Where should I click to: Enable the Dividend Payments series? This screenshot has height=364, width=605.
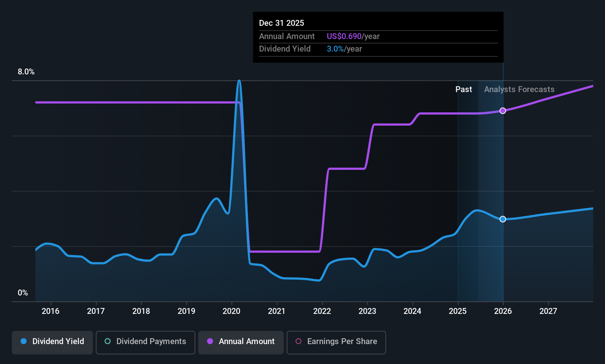click(145, 342)
